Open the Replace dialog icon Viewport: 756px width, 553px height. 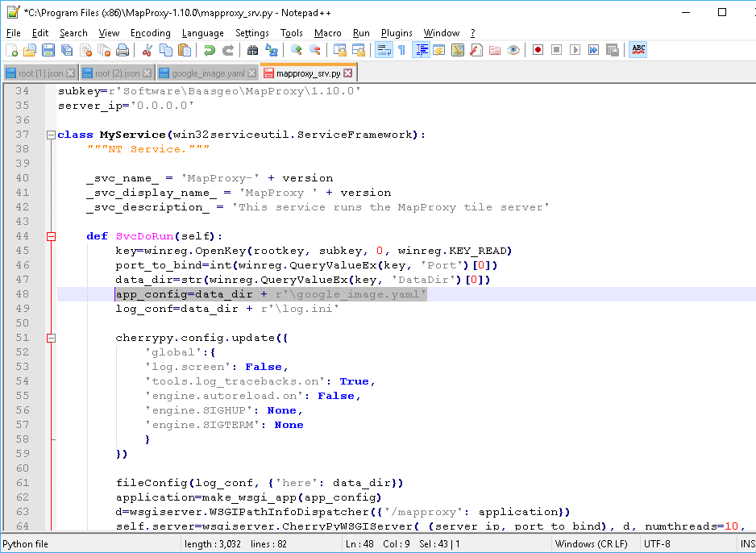click(x=272, y=49)
